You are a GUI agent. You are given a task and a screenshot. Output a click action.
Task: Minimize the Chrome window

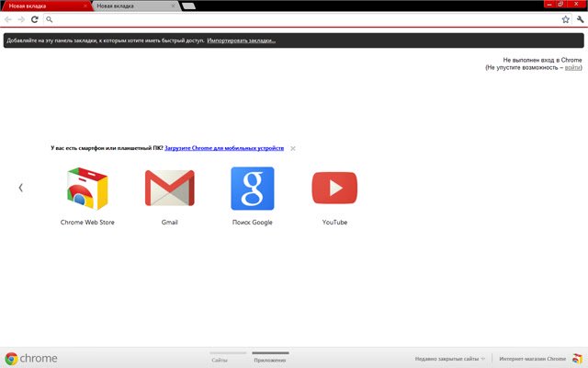coord(549,4)
